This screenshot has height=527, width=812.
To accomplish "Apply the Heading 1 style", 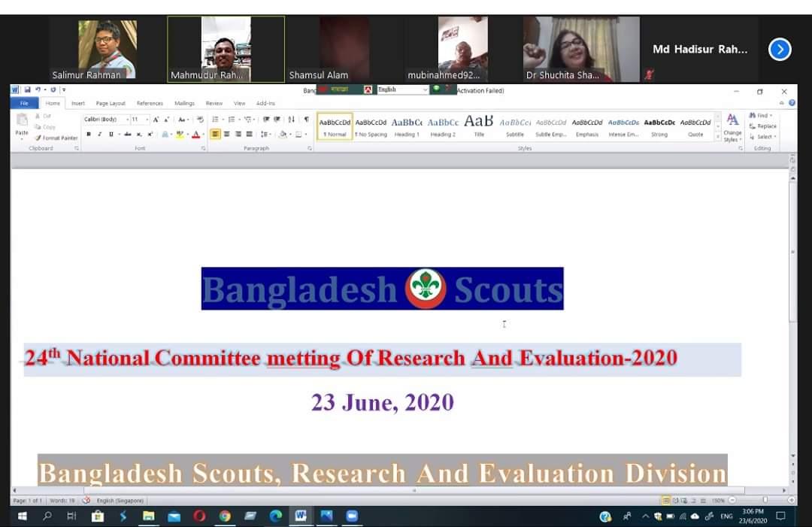I will pyautogui.click(x=406, y=126).
